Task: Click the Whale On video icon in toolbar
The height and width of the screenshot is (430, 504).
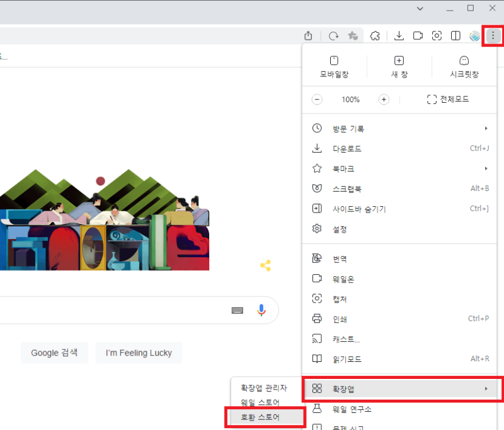Action: coord(418,35)
